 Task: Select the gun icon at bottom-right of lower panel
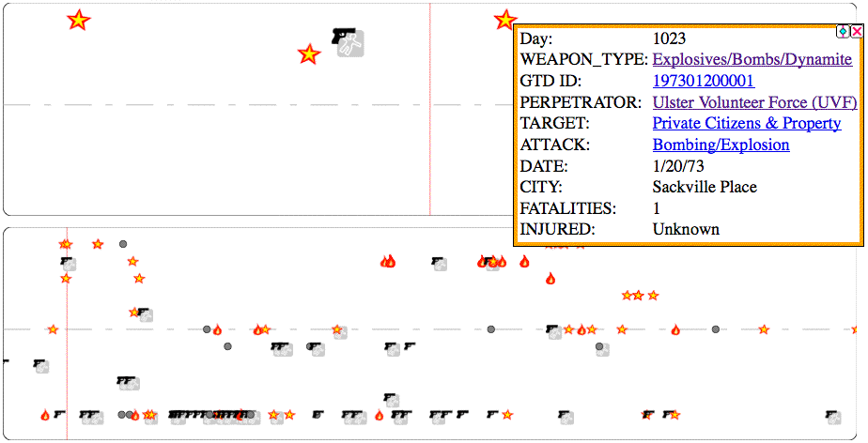click(x=832, y=415)
